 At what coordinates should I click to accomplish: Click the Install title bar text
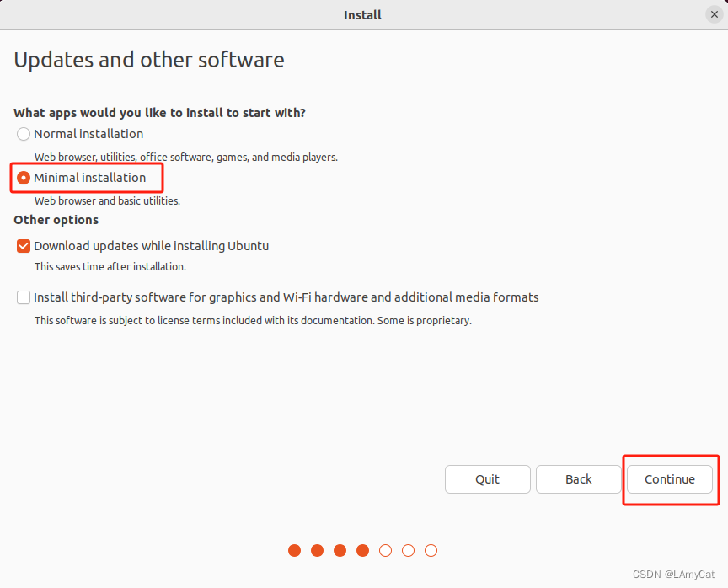(362, 15)
